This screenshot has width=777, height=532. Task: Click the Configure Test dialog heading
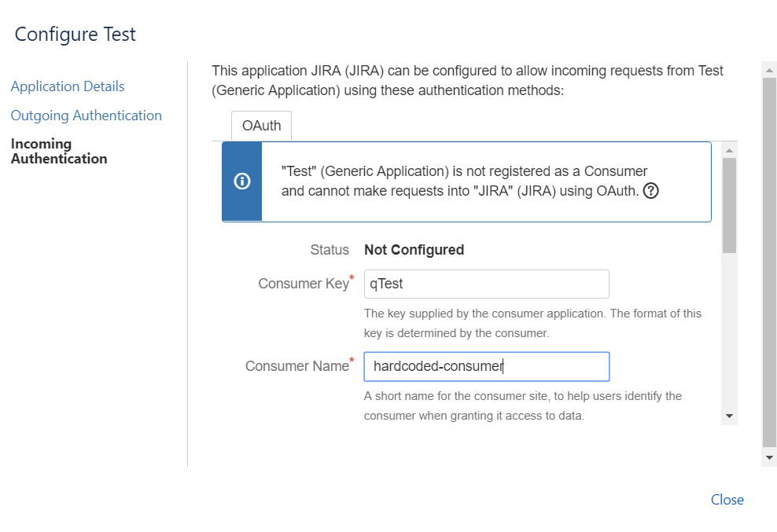coord(75,35)
